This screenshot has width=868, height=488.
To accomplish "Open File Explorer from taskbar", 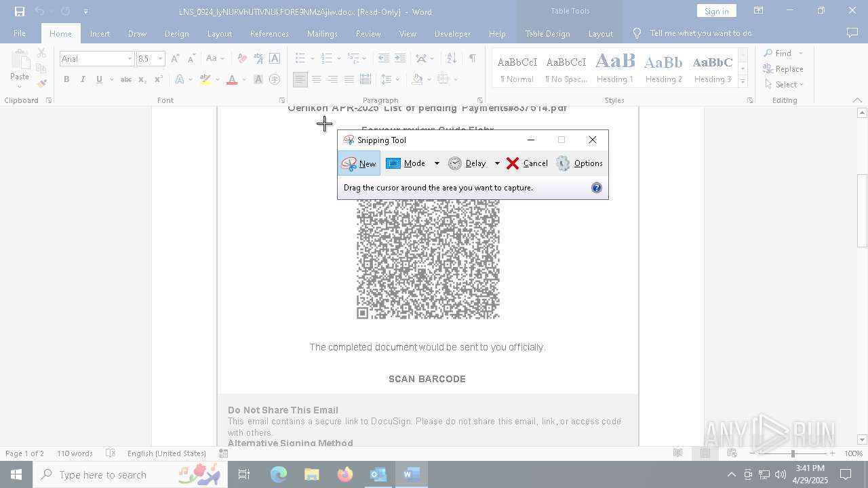I will tap(311, 474).
